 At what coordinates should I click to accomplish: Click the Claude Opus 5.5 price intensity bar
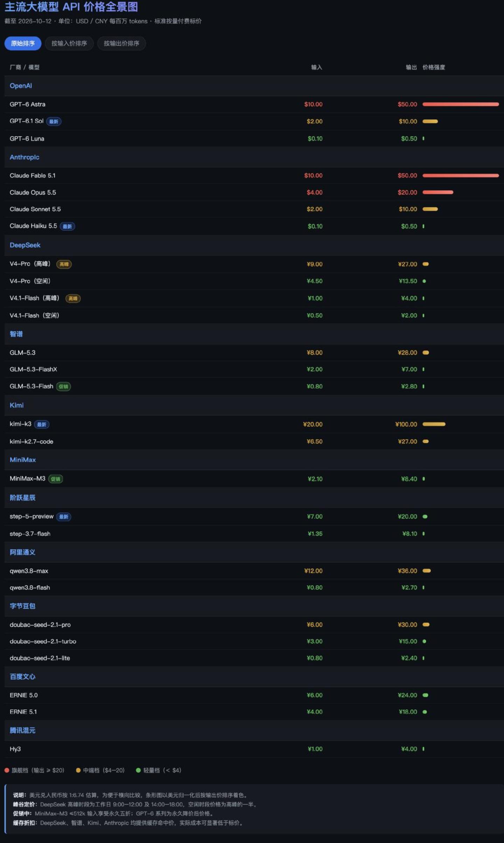tap(438, 192)
